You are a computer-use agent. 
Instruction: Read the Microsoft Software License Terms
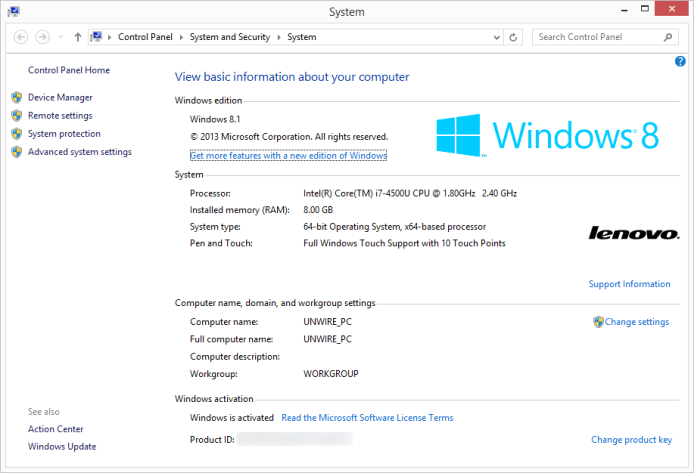(x=367, y=418)
